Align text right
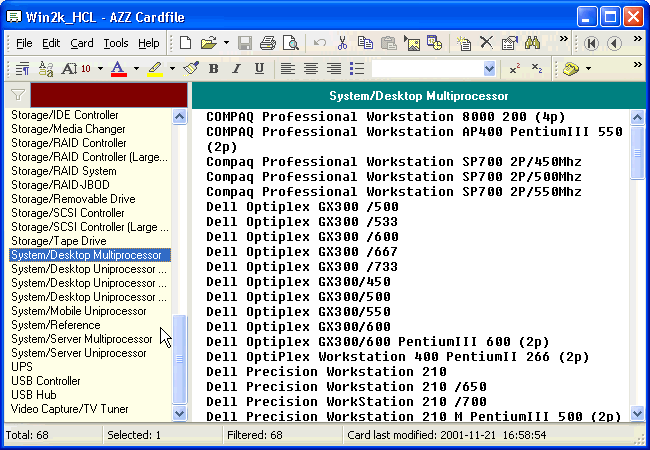This screenshot has height=450, width=650. [334, 68]
